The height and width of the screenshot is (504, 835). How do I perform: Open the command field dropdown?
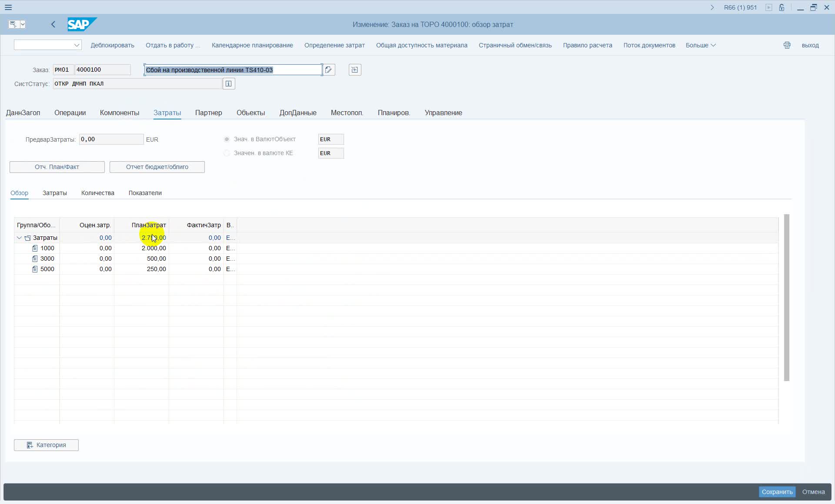pos(77,45)
